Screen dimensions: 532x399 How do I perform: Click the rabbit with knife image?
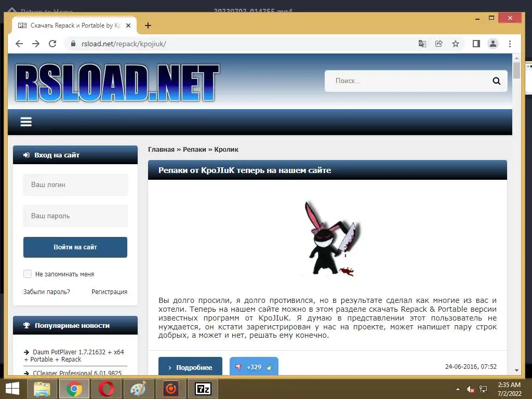point(332,238)
